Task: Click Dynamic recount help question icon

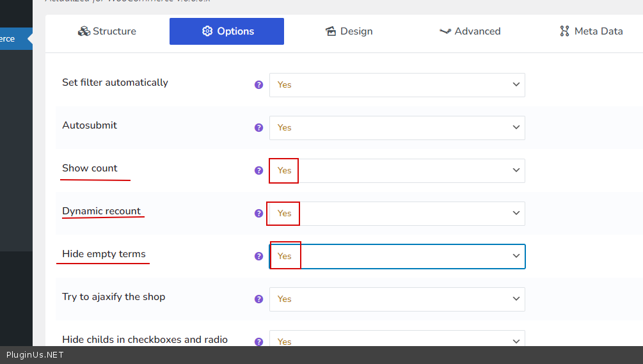Action: click(258, 213)
